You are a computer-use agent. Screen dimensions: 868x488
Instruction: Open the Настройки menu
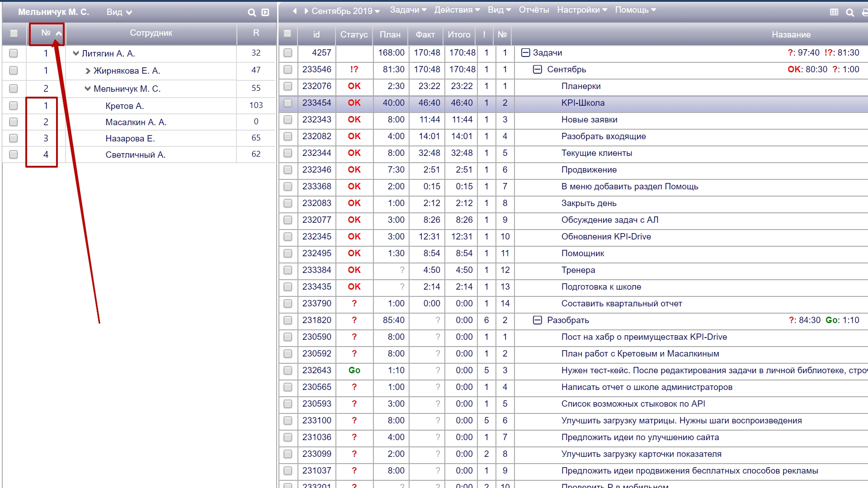pyautogui.click(x=582, y=10)
